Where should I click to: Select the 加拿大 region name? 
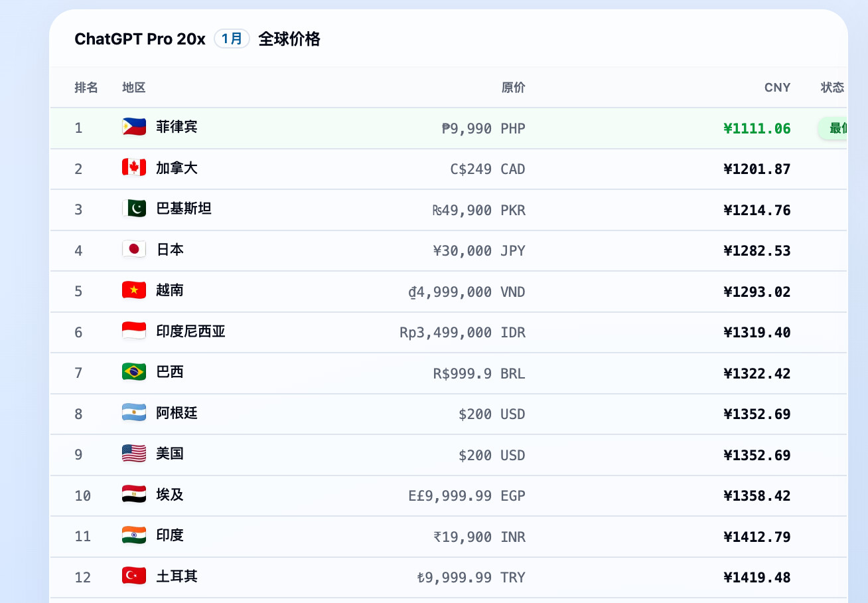(177, 168)
